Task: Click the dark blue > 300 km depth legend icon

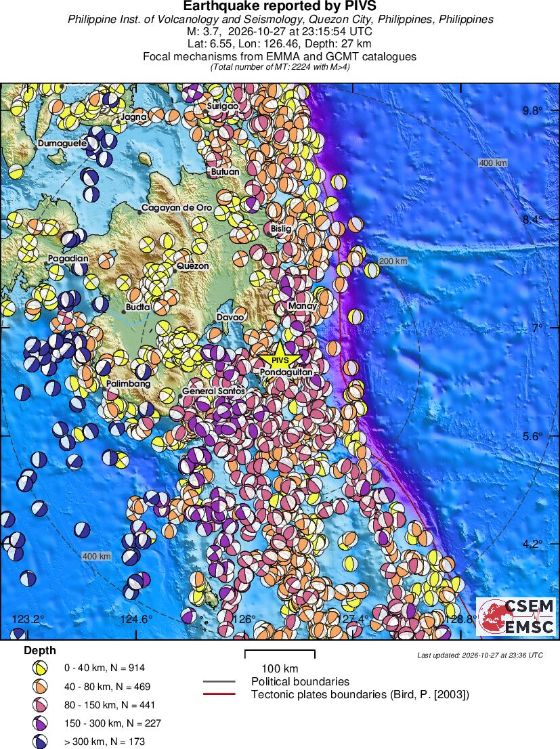Action: pyautogui.click(x=40, y=742)
